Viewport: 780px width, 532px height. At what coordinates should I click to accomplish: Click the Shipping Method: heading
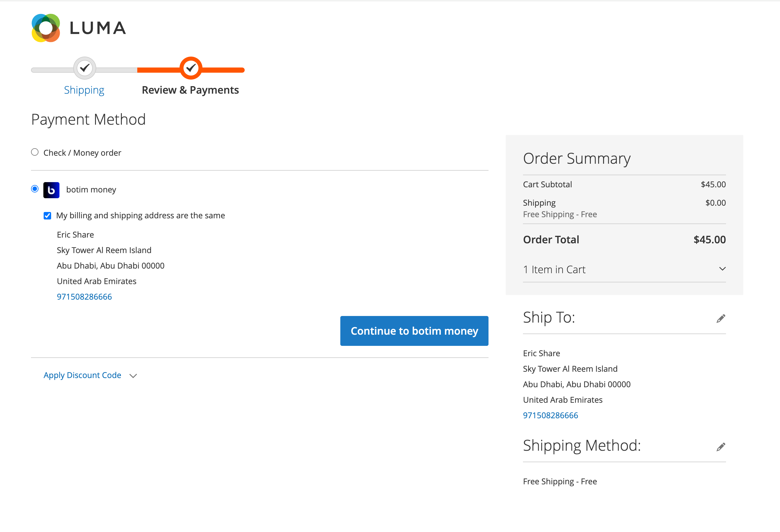582,446
